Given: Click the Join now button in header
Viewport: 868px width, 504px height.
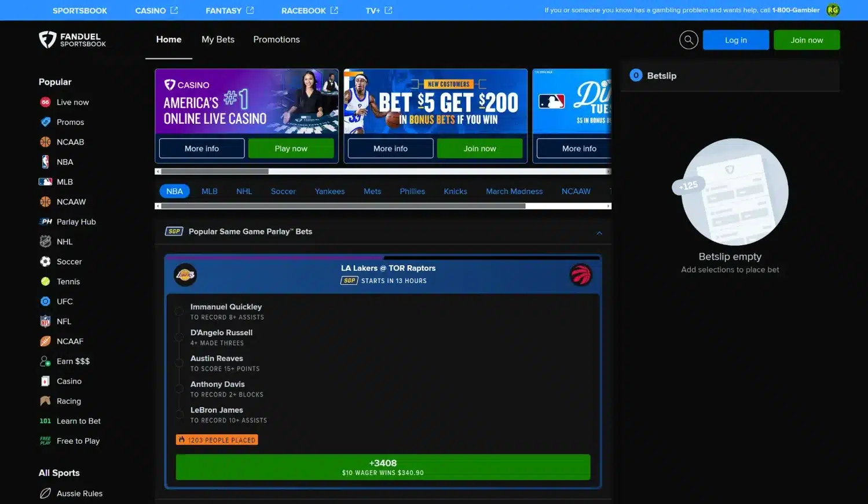Looking at the screenshot, I should 807,40.
